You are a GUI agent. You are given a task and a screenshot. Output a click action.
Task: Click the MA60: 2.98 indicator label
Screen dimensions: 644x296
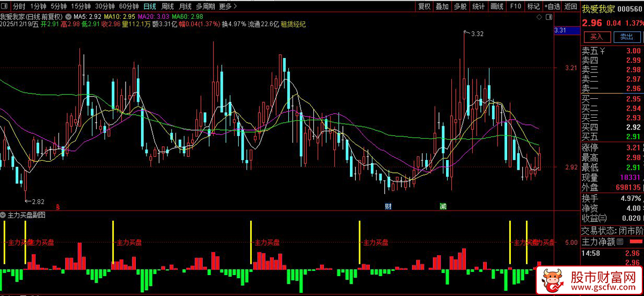tap(188, 17)
